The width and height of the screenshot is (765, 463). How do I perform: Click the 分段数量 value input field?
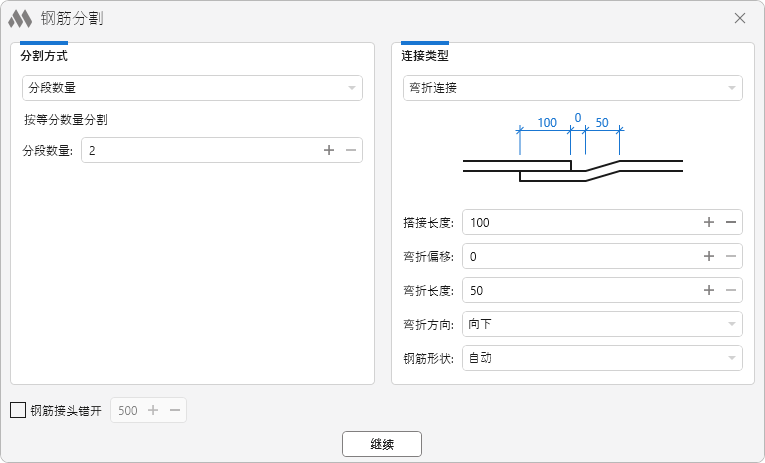click(200, 150)
